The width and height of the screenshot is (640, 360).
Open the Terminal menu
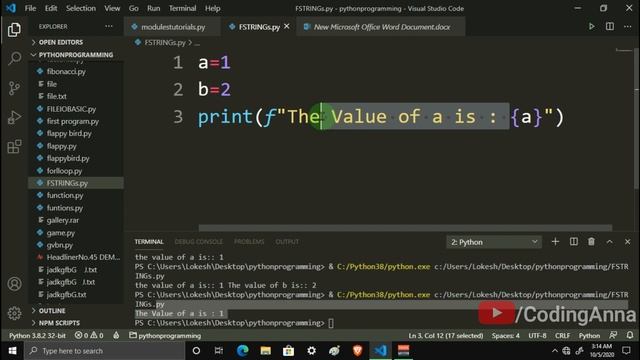182,8
